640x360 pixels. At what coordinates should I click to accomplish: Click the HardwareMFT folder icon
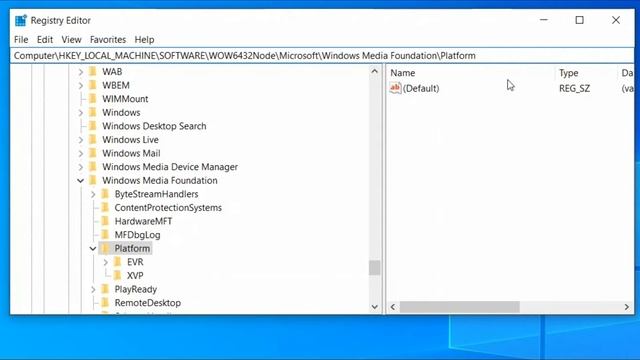(x=105, y=221)
